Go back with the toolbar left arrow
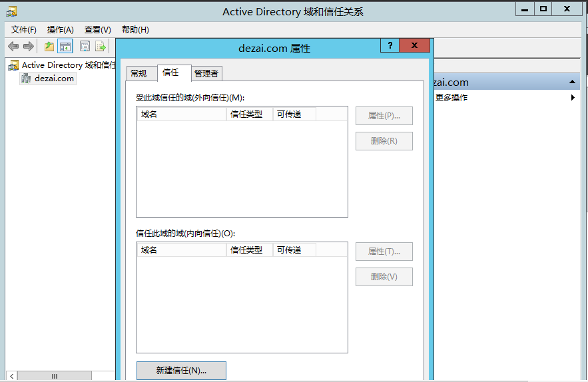 (x=13, y=47)
